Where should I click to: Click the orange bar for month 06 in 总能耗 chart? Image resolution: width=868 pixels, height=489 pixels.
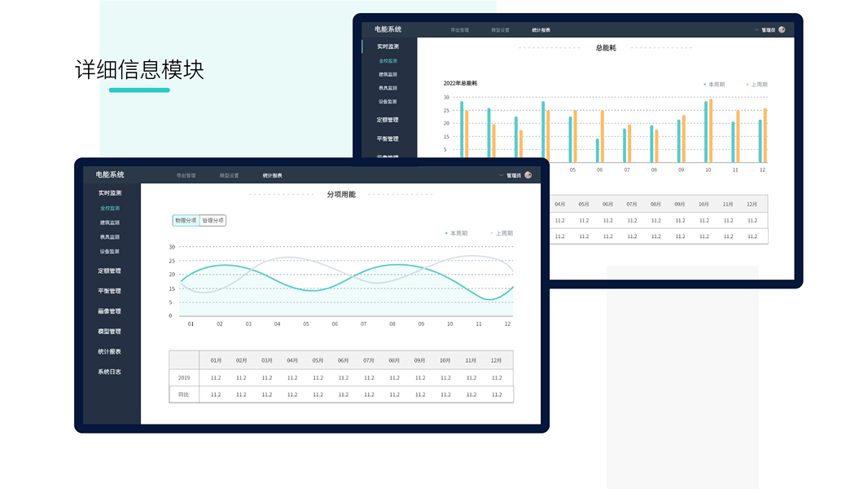(x=603, y=136)
